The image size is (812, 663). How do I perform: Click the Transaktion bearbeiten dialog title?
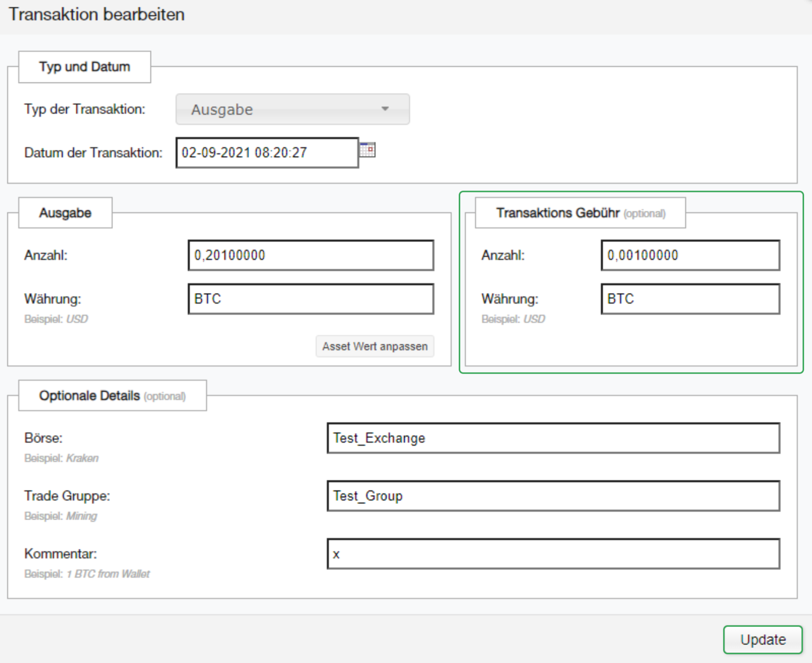(x=97, y=15)
